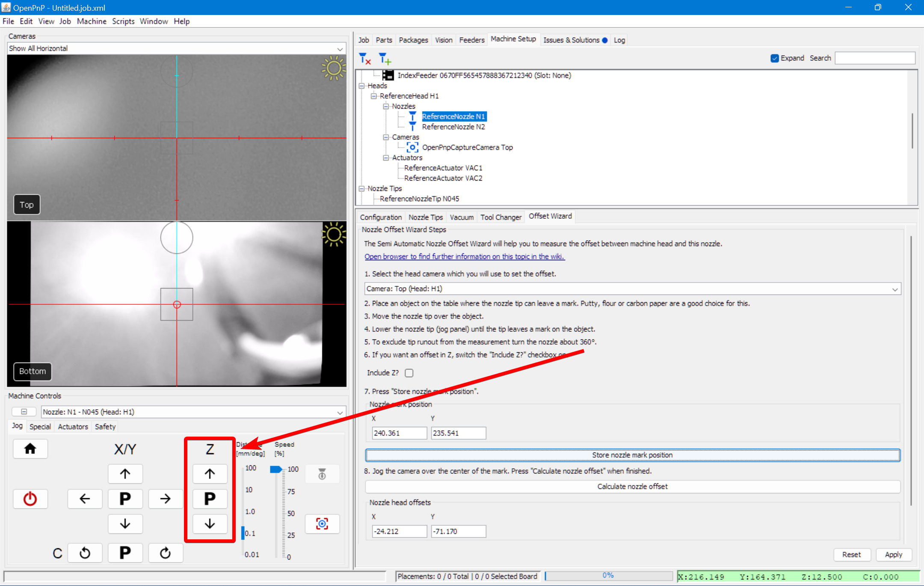
Task: Click the Nozzle mark position X field
Action: (x=399, y=433)
